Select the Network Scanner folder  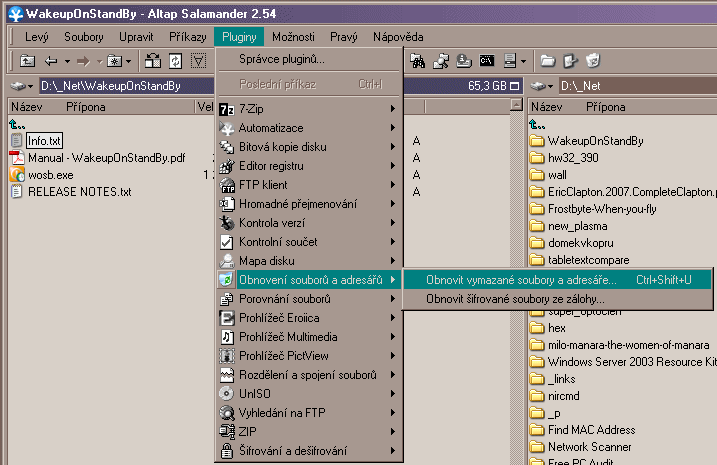pos(589,447)
